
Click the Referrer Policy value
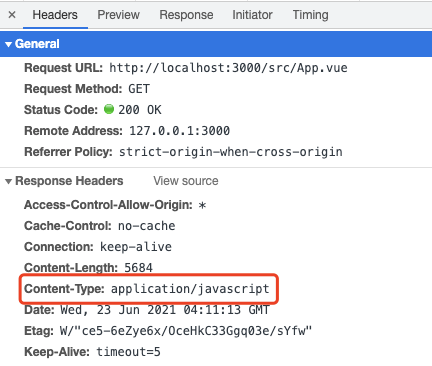pos(231,152)
